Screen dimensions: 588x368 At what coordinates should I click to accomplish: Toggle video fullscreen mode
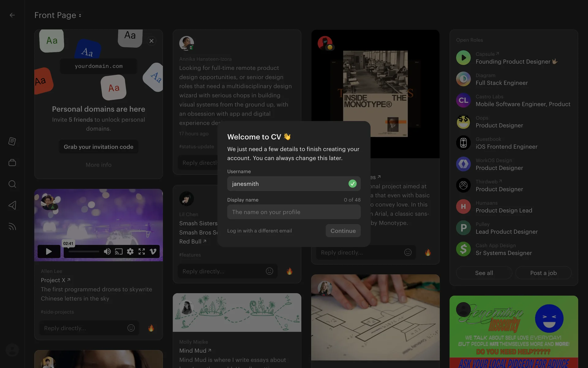coord(141,252)
